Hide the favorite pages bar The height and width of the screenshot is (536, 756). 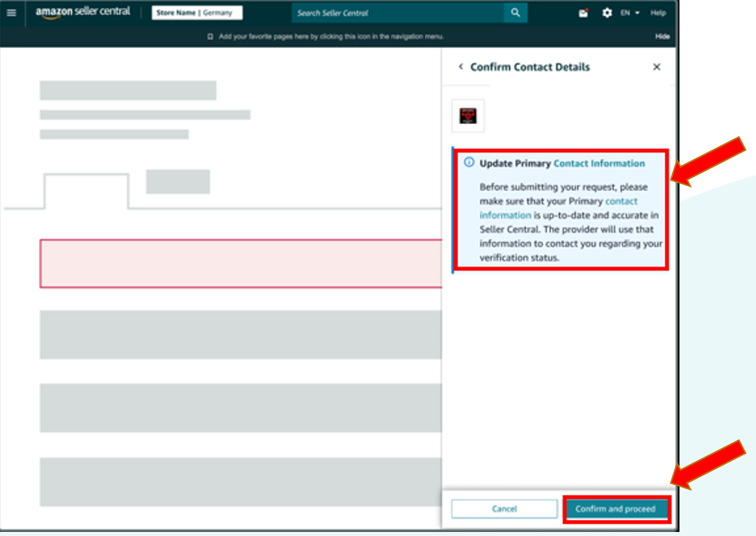click(x=663, y=37)
